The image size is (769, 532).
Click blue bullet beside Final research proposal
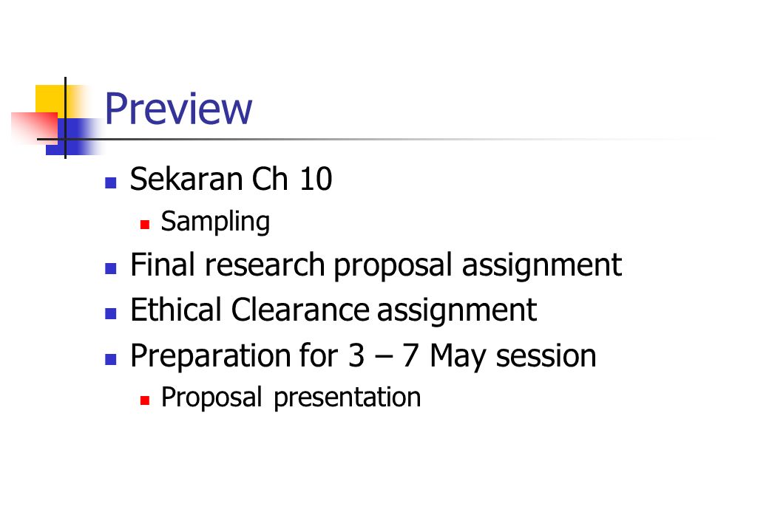coord(111,268)
